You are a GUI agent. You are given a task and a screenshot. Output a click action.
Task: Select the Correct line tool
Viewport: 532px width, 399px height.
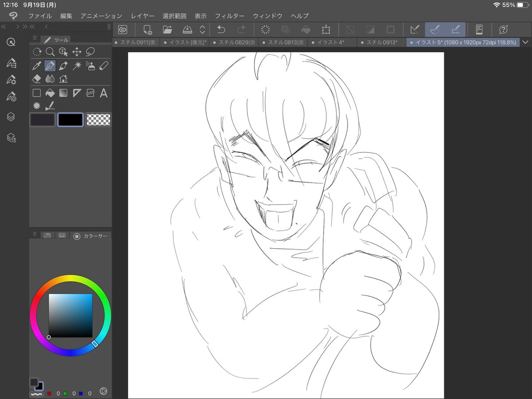[50, 106]
